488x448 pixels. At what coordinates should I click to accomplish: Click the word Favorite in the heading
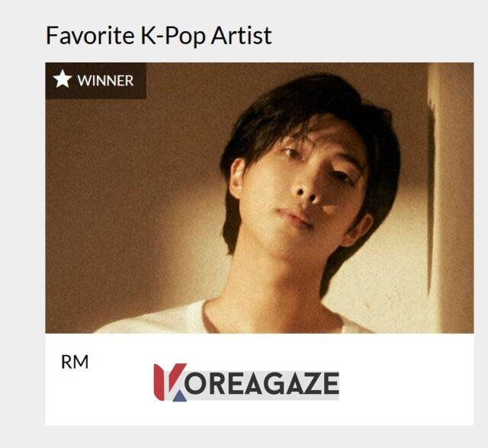[x=90, y=36]
